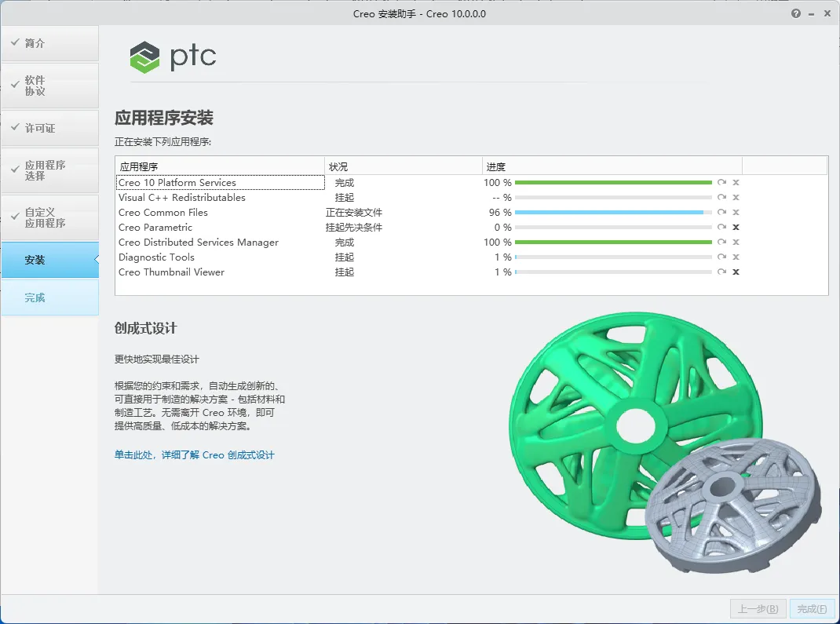Click the 上一步(B) button
The width and height of the screenshot is (840, 624).
[x=758, y=609]
